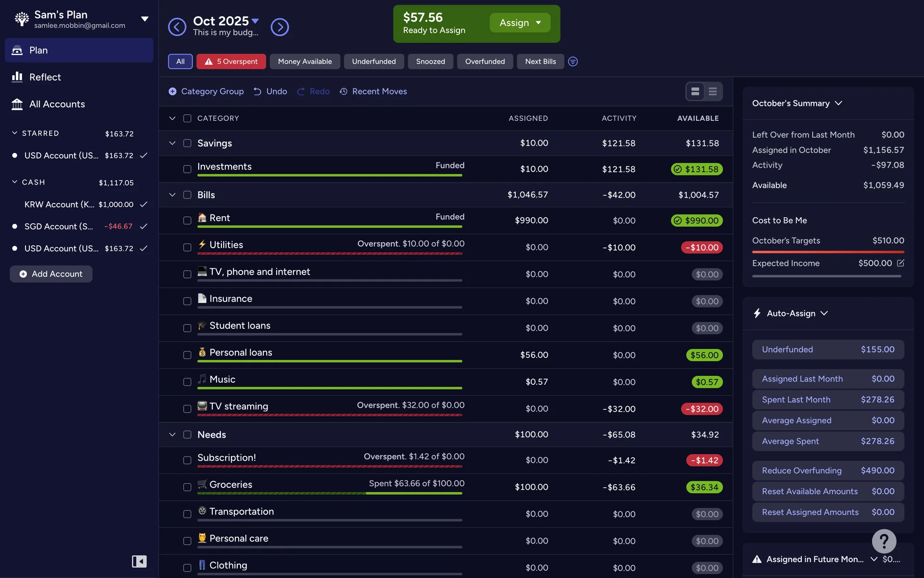Click Underfunded $155.00 auto-assign button

828,350
